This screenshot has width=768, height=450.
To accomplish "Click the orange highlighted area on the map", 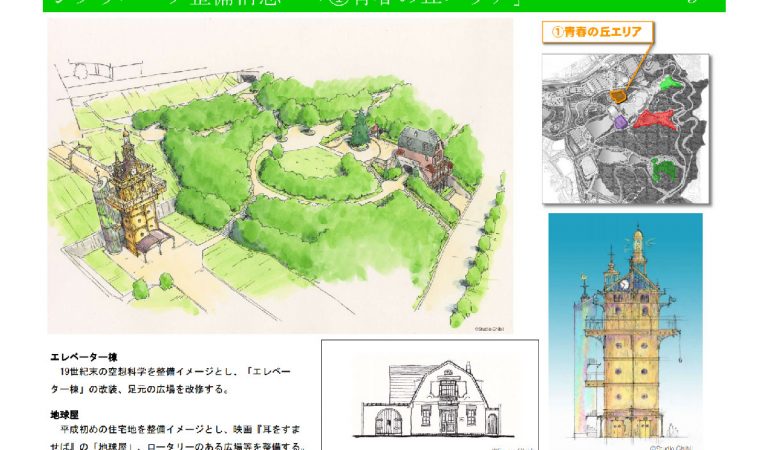I will pos(618,95).
